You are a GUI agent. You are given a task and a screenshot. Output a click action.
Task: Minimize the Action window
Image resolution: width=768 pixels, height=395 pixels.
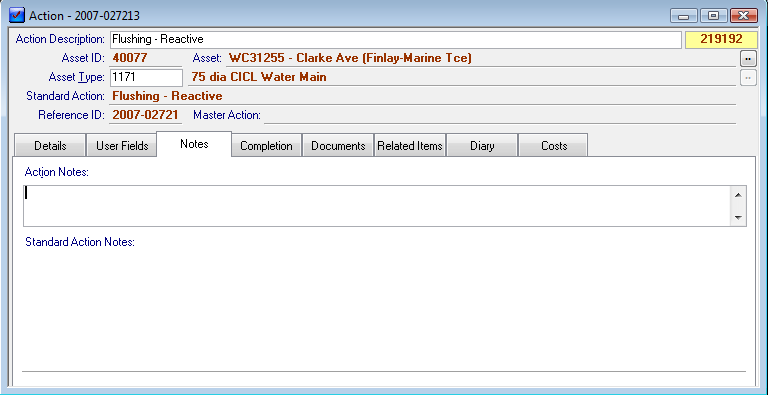tap(684, 16)
